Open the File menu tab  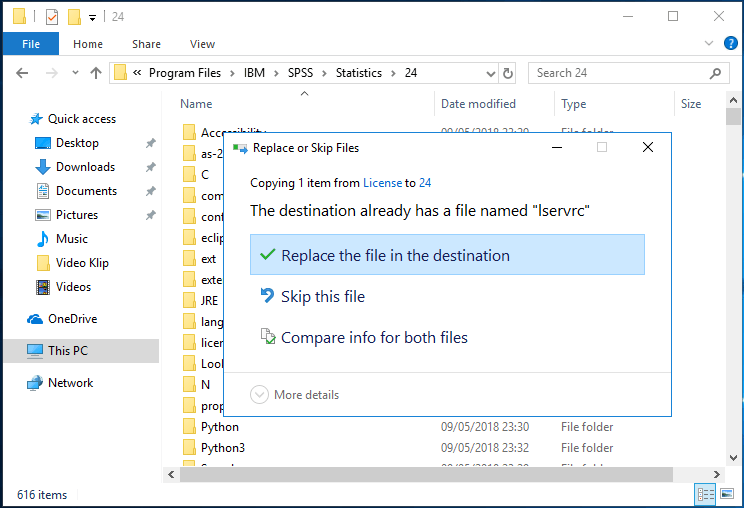pos(31,44)
